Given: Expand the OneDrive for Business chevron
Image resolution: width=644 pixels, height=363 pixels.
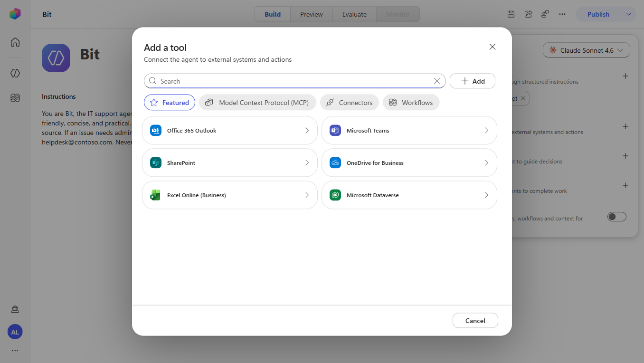Looking at the screenshot, I should tap(486, 162).
